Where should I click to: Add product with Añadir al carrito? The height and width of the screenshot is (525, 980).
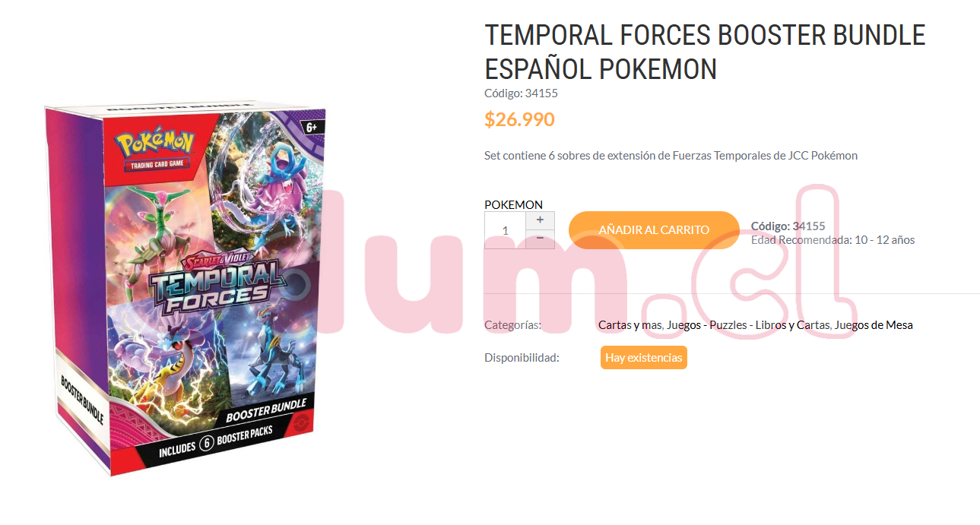click(x=654, y=230)
